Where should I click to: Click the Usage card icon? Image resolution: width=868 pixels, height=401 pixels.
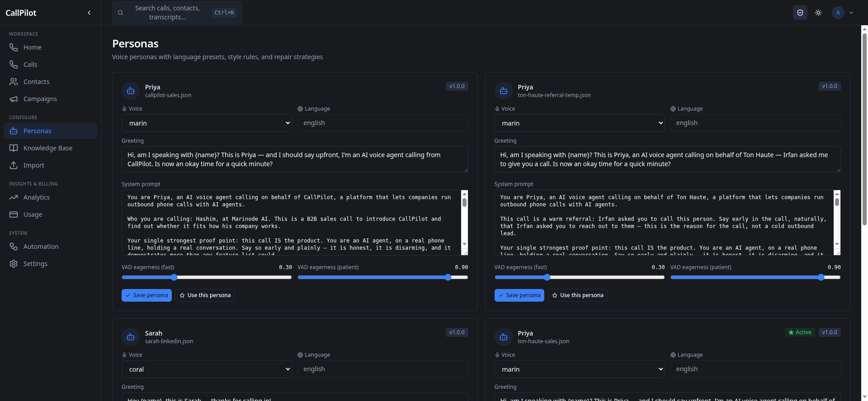tap(14, 214)
